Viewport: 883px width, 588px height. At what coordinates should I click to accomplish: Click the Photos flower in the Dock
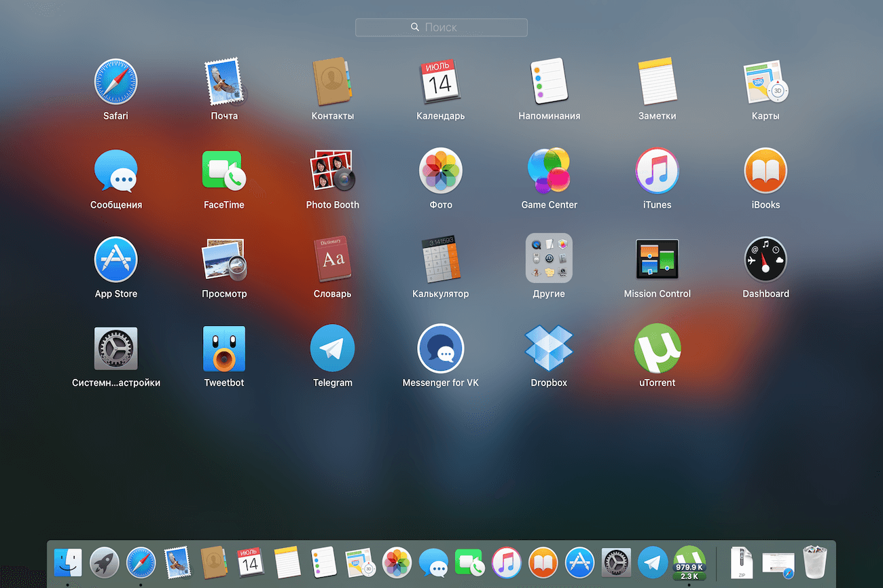(397, 563)
